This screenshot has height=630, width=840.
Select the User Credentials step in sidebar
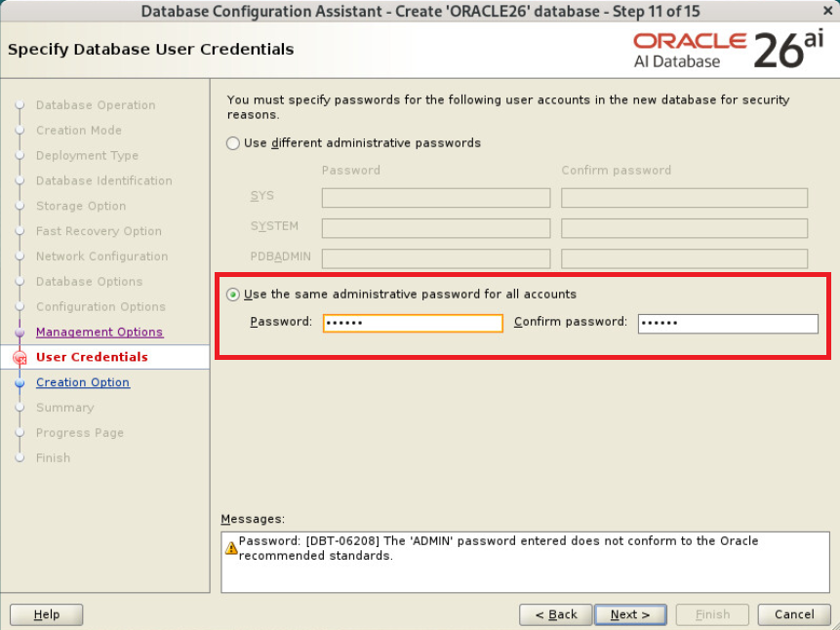(x=92, y=357)
